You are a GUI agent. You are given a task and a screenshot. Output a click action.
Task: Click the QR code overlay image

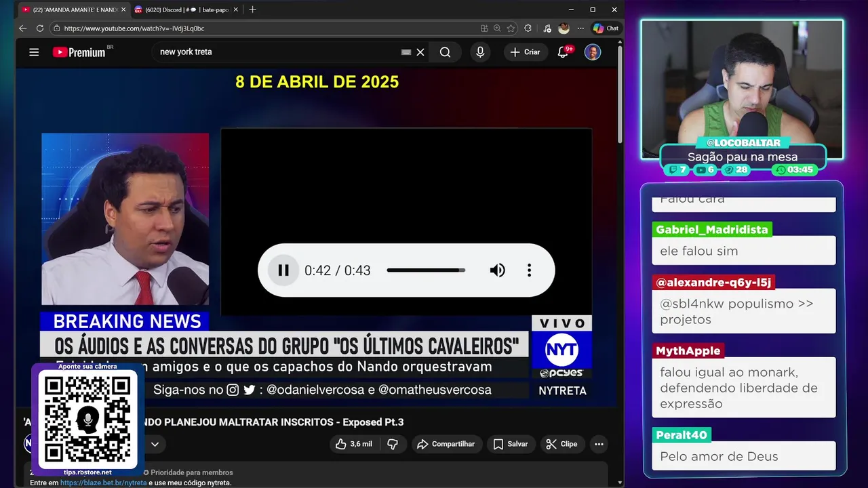click(87, 418)
